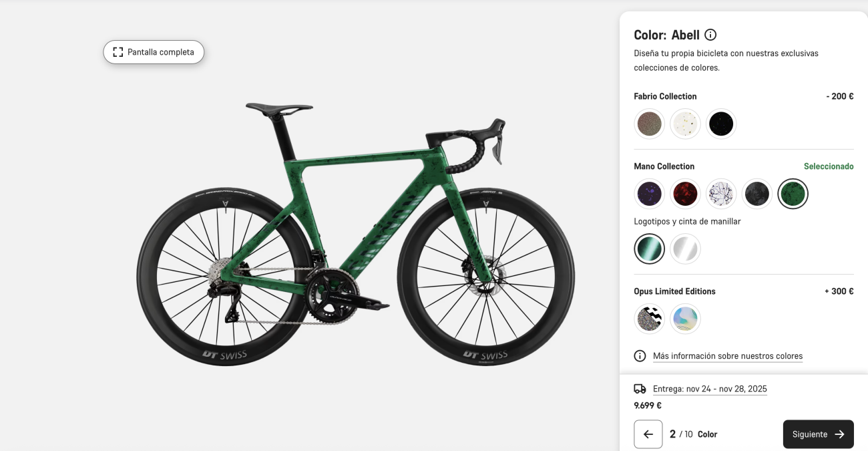Select the green logo and handlebar tape option
Screen dimensions: 868x451
(x=649, y=249)
